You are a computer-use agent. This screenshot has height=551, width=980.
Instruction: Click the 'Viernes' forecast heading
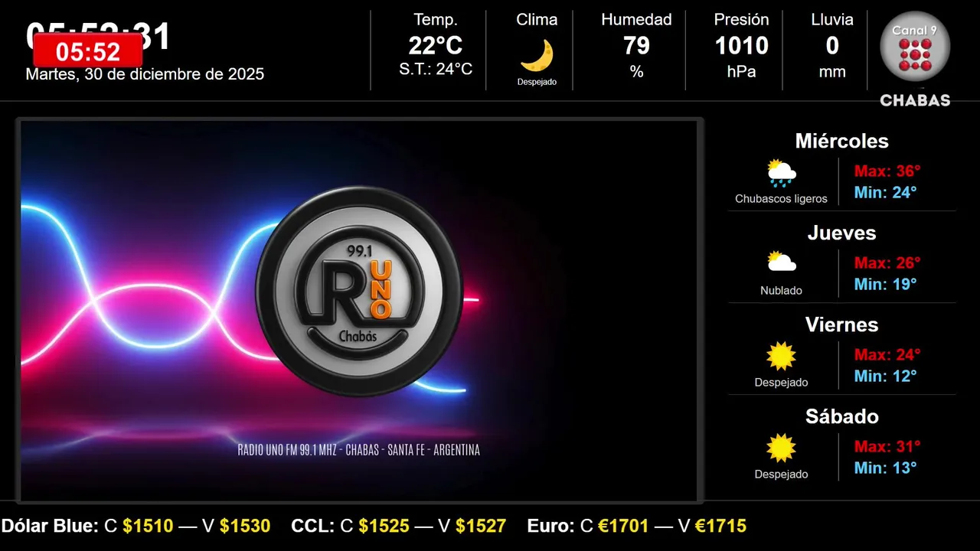pos(841,325)
